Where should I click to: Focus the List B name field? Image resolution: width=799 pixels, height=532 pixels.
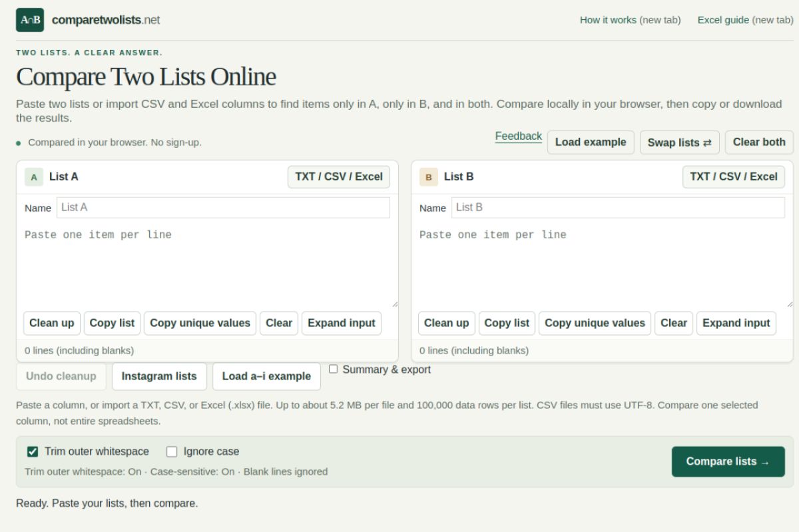tap(618, 208)
